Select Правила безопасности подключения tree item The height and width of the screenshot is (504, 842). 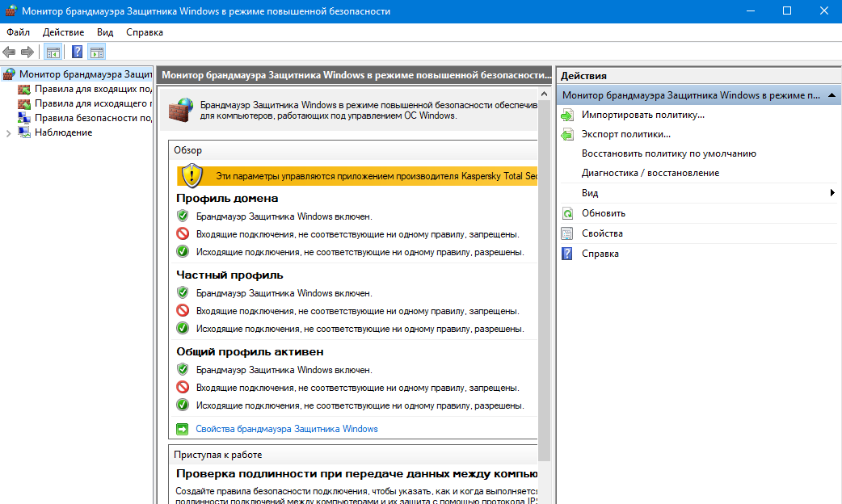(93, 118)
